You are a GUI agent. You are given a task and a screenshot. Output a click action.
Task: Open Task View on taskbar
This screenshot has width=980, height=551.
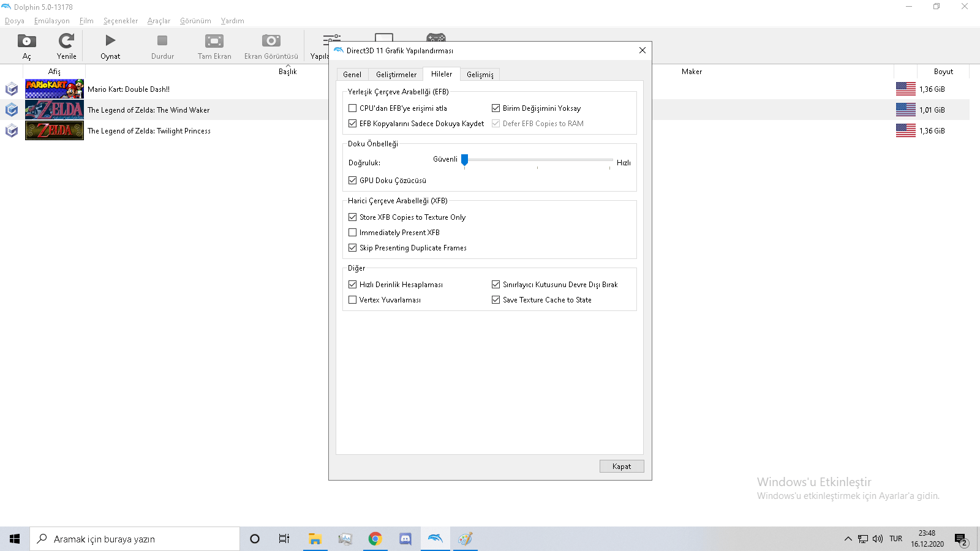284,539
